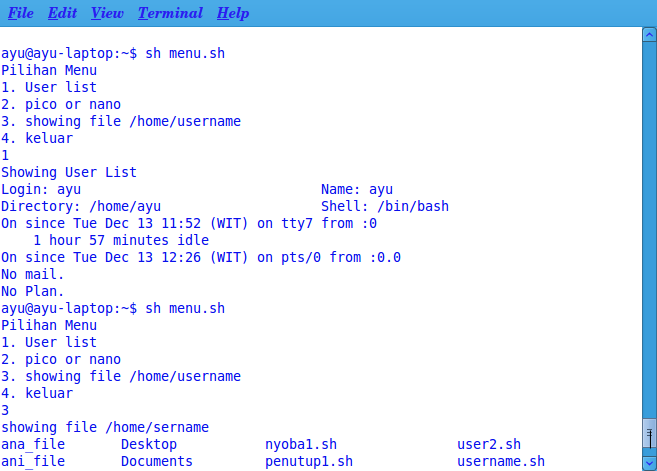Click 'No Plan.' line

pyautogui.click(x=33, y=291)
